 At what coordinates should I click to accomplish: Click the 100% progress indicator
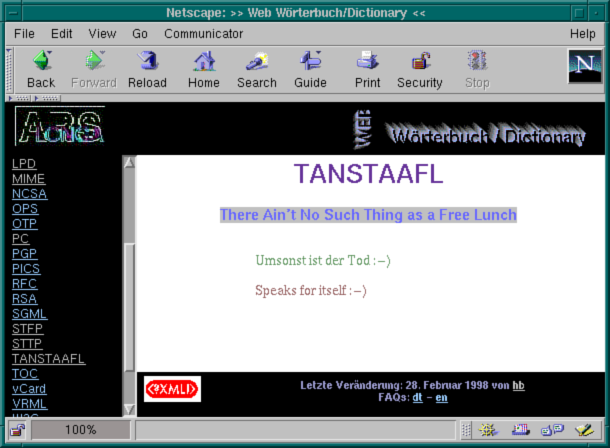pyautogui.click(x=81, y=430)
